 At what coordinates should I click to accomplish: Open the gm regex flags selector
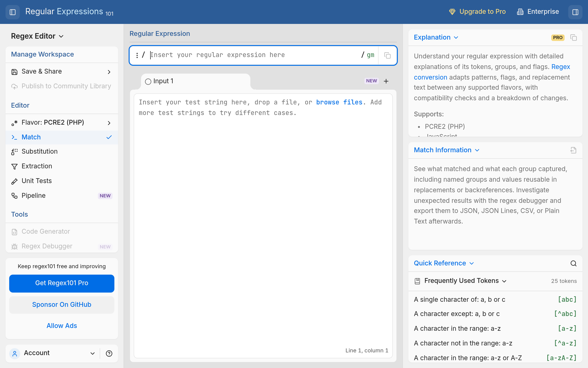[x=370, y=55]
